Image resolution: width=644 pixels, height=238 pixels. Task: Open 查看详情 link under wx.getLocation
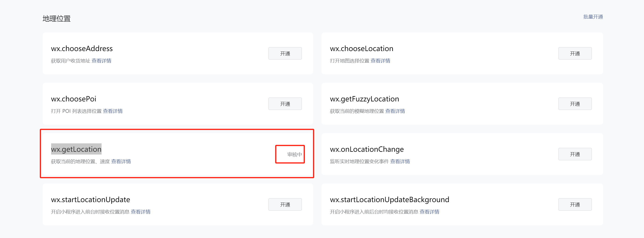[121, 161]
